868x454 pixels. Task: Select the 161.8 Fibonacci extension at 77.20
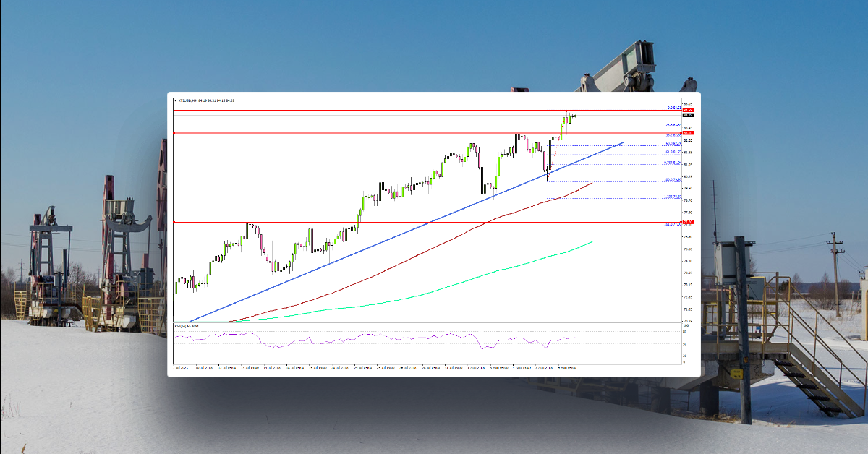pos(672,223)
